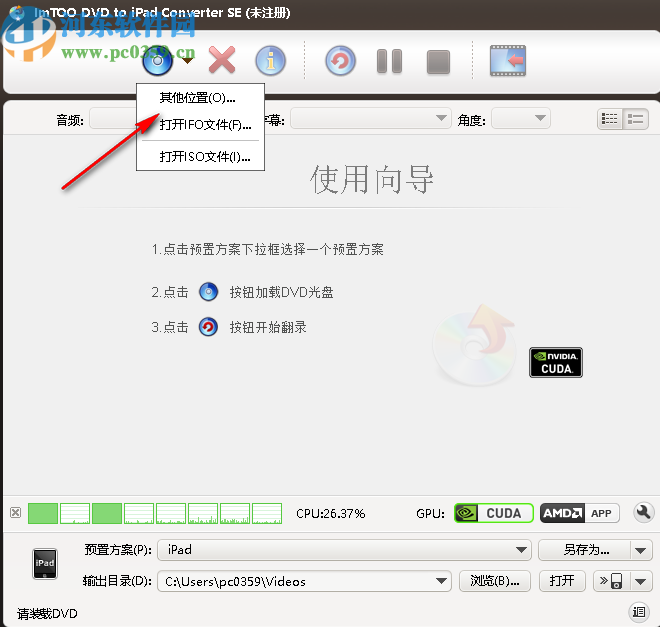Click the load DVD disc icon
Viewport: 660px width, 627px height.
[157, 61]
